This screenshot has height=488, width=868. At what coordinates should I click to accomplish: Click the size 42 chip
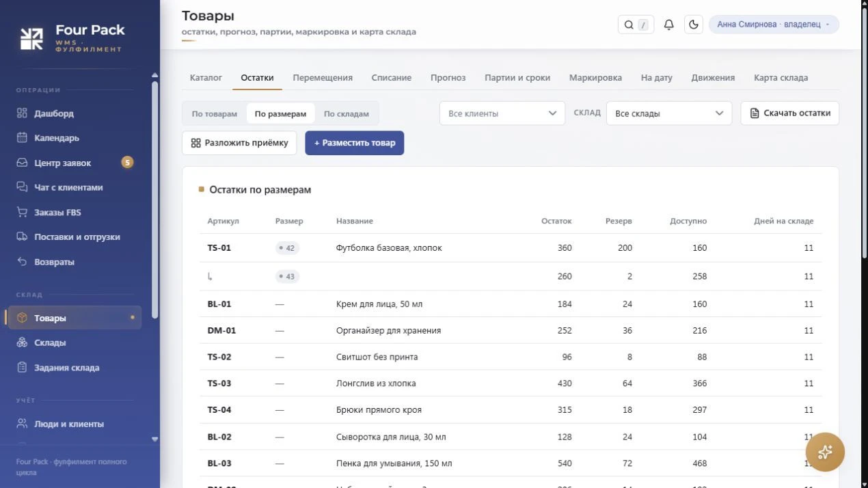[x=287, y=248]
